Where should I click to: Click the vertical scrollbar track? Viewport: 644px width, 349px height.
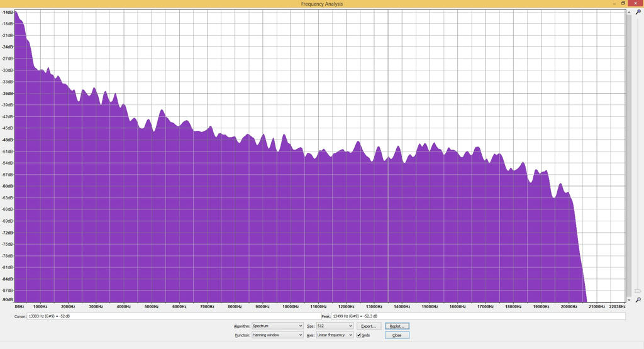(x=629, y=157)
